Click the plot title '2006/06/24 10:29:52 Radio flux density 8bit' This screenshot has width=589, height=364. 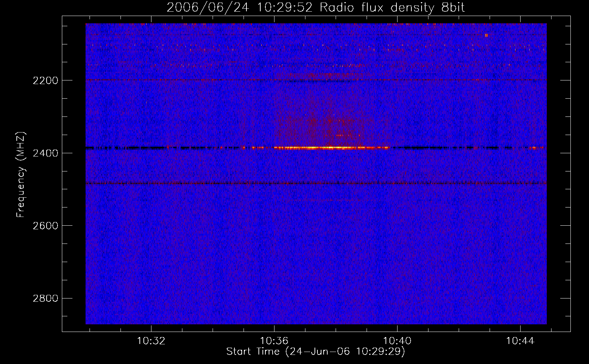coord(316,8)
